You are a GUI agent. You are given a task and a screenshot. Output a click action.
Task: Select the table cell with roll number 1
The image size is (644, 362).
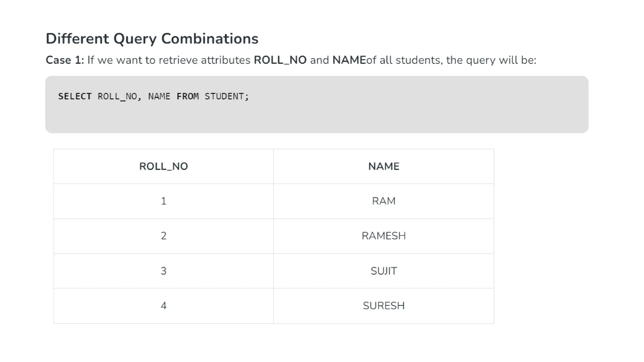tap(164, 201)
